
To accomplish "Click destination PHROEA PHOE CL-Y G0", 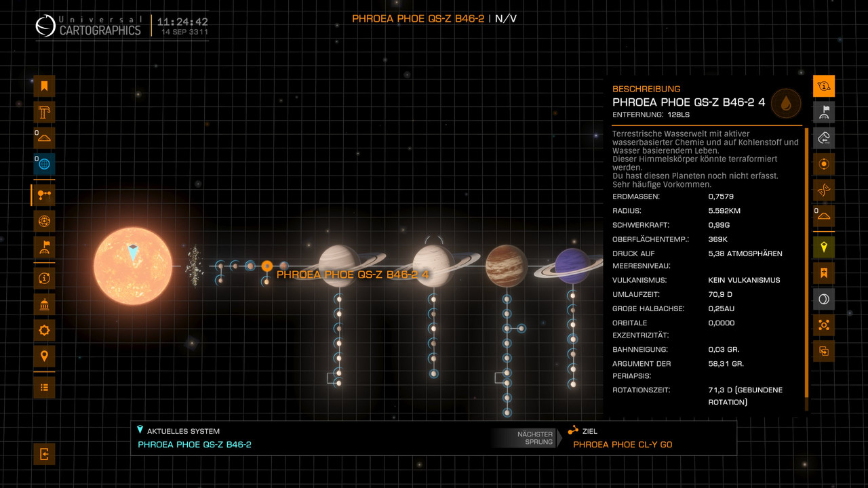I will point(623,445).
